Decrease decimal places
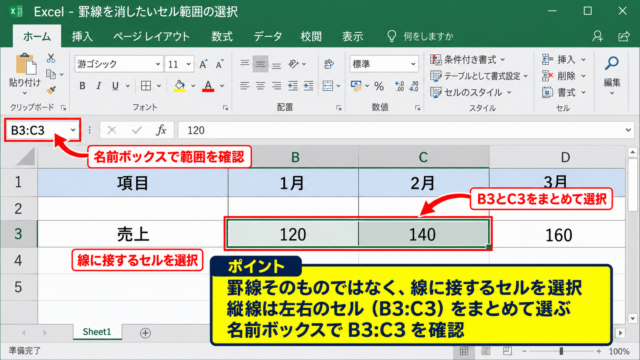The width and height of the screenshot is (640, 360). tap(413, 86)
